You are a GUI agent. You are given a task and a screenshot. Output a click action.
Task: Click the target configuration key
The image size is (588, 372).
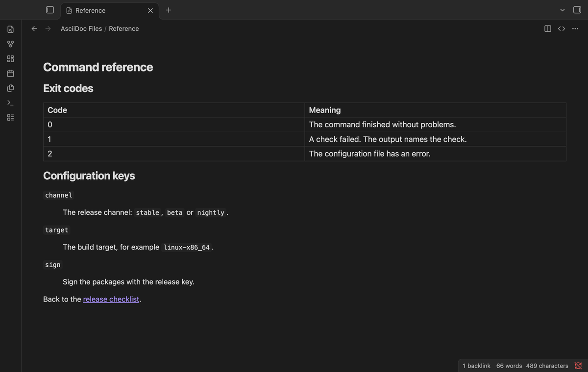[x=57, y=230]
